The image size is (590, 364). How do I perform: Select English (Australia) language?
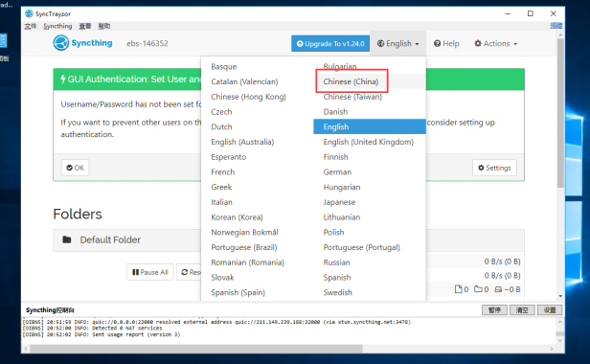point(242,142)
